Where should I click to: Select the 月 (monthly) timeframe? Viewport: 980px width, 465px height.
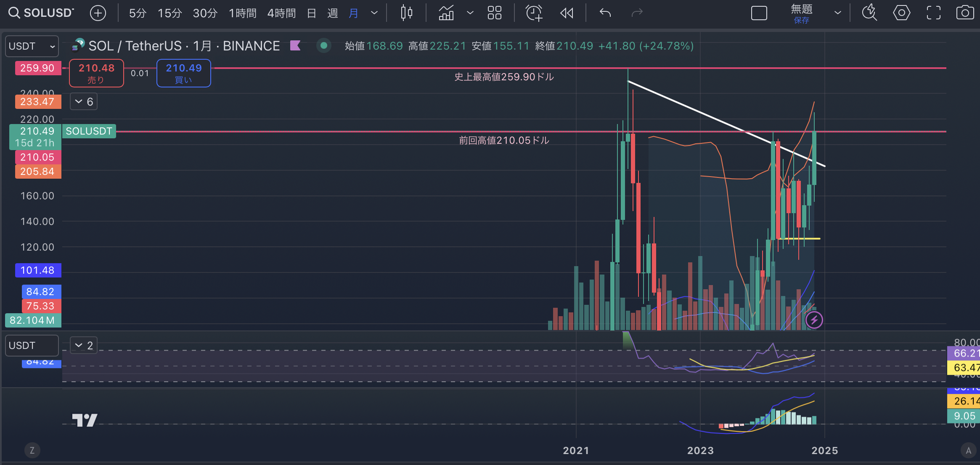pyautogui.click(x=354, y=13)
